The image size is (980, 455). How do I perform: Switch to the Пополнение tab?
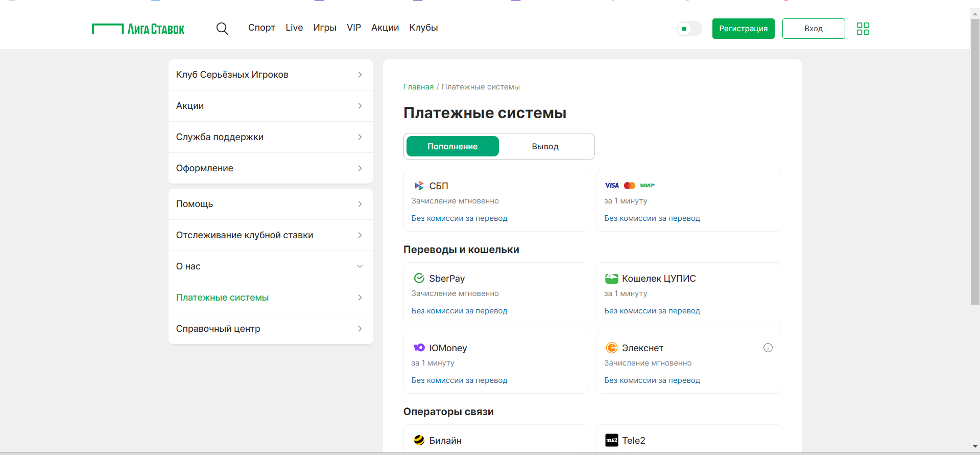click(452, 146)
